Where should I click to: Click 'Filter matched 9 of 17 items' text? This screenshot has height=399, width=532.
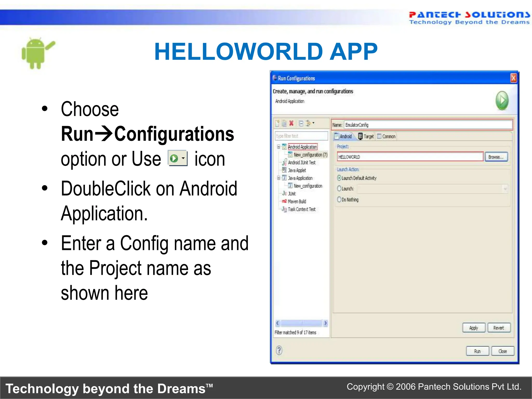(x=295, y=332)
